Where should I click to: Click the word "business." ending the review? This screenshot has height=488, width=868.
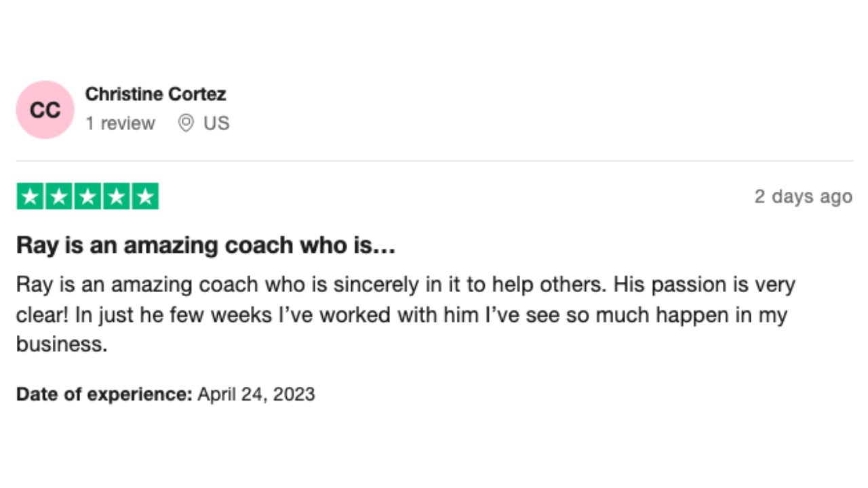(x=62, y=344)
